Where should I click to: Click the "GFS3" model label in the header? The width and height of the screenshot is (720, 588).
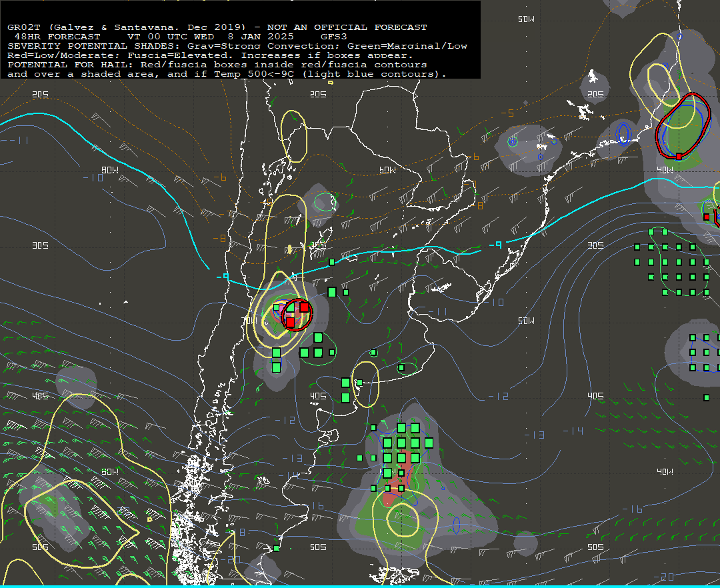334,37
